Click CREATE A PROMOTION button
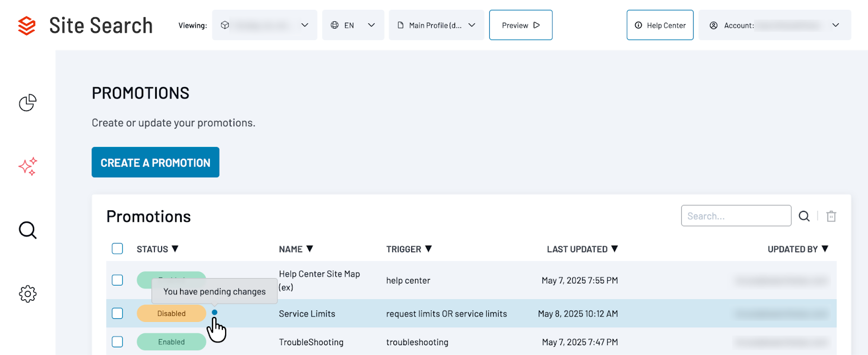The height and width of the screenshot is (355, 868). point(155,162)
